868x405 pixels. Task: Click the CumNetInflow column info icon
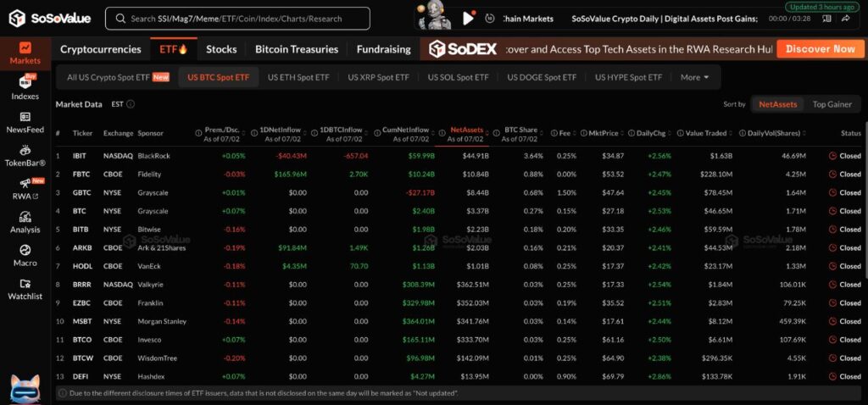[x=376, y=133]
